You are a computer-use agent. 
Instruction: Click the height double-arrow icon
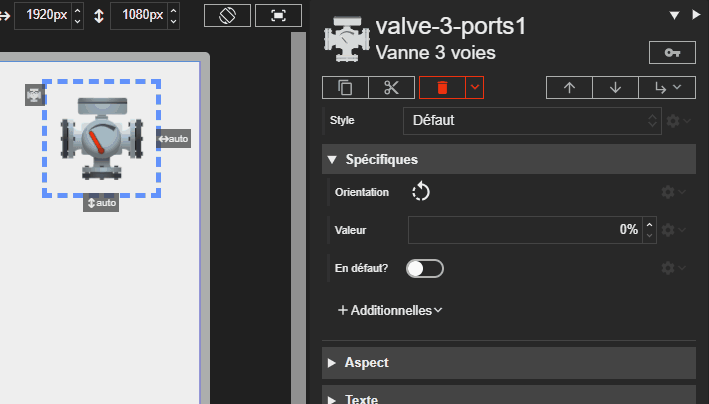pos(99,16)
